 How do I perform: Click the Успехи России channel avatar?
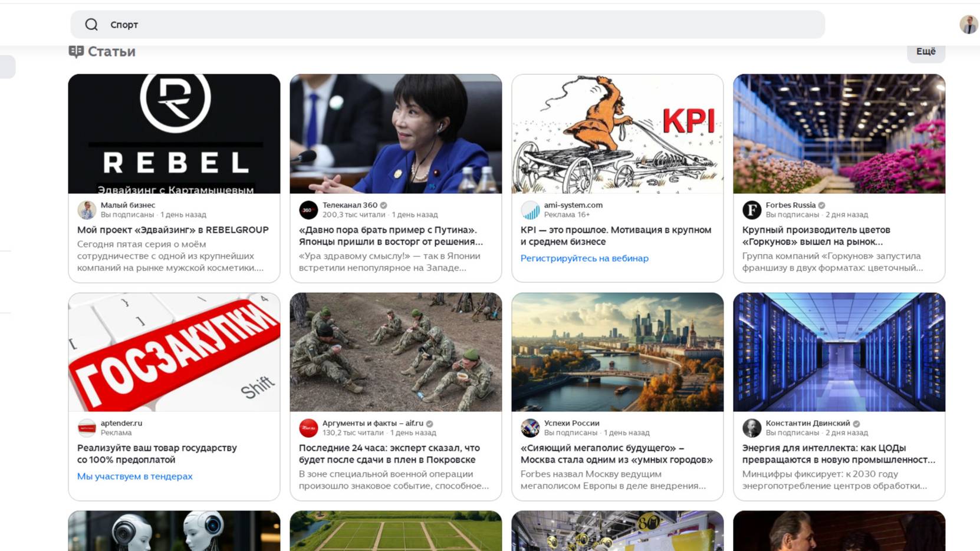(530, 428)
